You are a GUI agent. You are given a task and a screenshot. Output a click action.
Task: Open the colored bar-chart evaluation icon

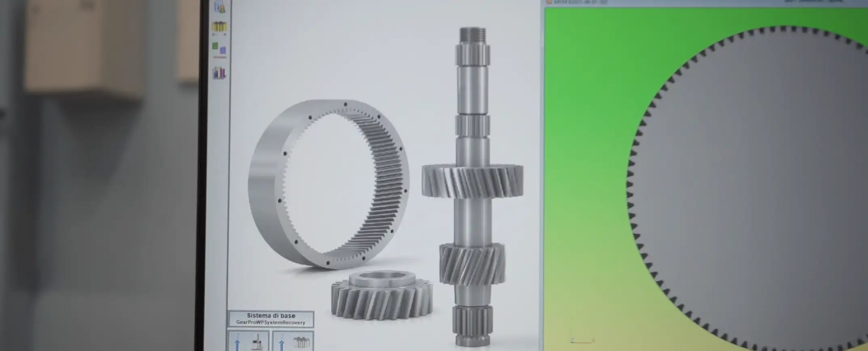[x=219, y=73]
